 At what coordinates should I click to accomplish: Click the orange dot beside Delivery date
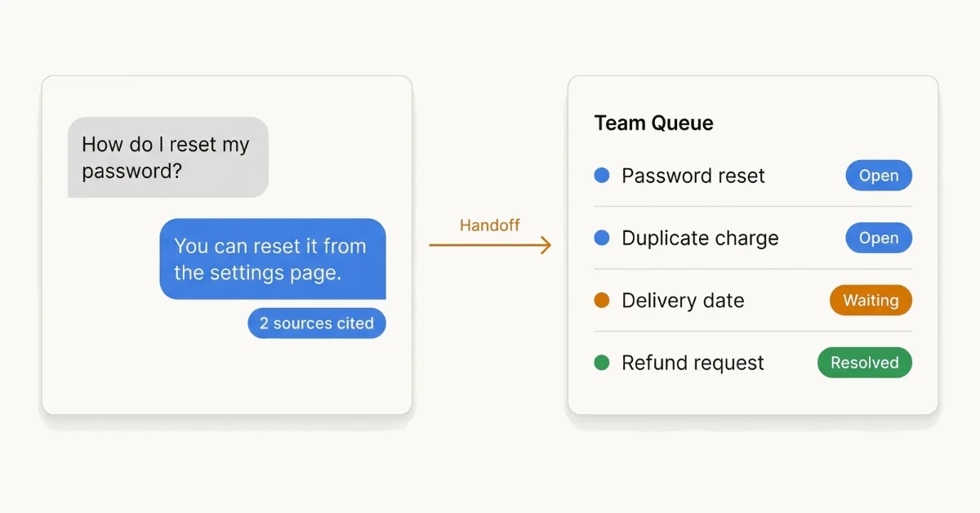coord(602,301)
